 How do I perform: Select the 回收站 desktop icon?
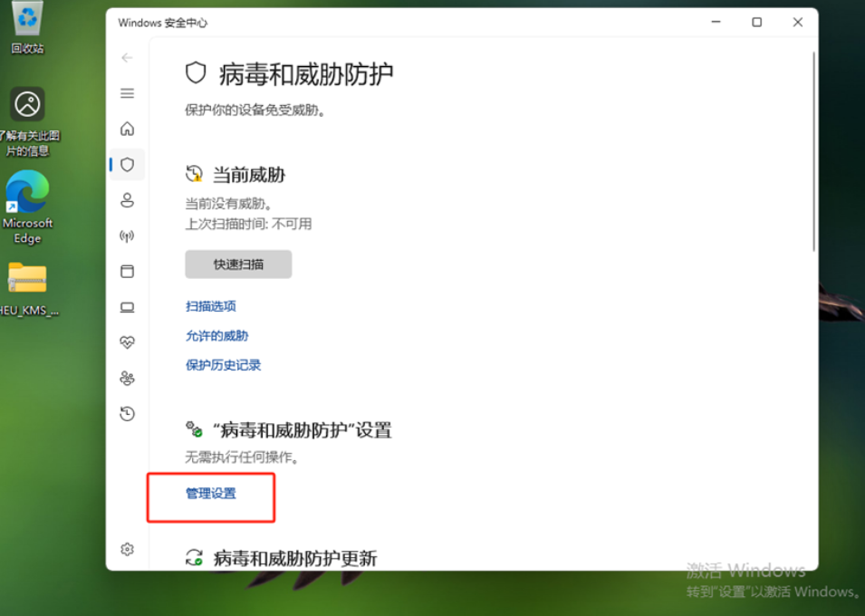27,27
